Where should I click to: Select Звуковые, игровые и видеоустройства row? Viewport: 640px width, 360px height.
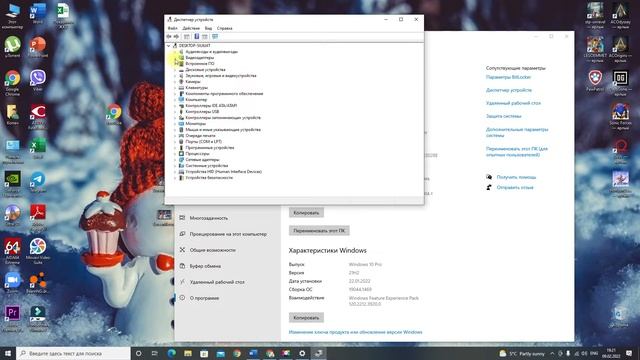221,76
